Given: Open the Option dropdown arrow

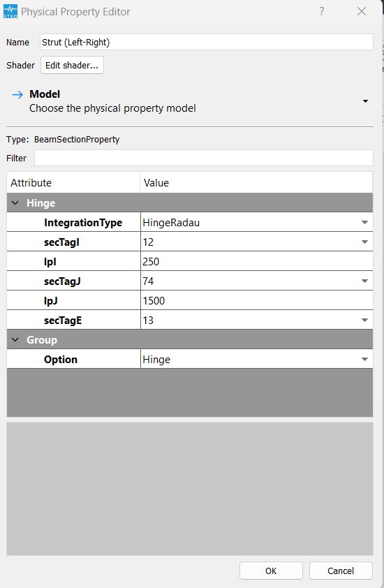Looking at the screenshot, I should click(x=364, y=359).
